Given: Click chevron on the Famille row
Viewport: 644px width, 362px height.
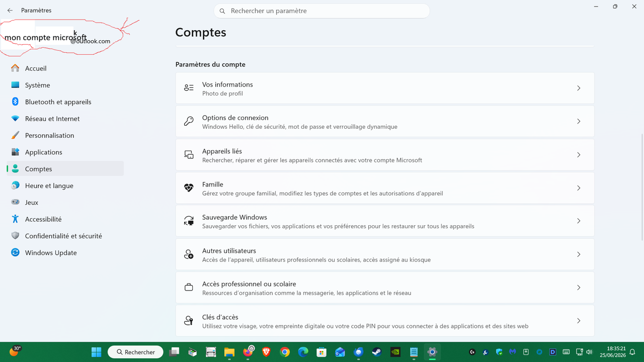Looking at the screenshot, I should click(579, 188).
